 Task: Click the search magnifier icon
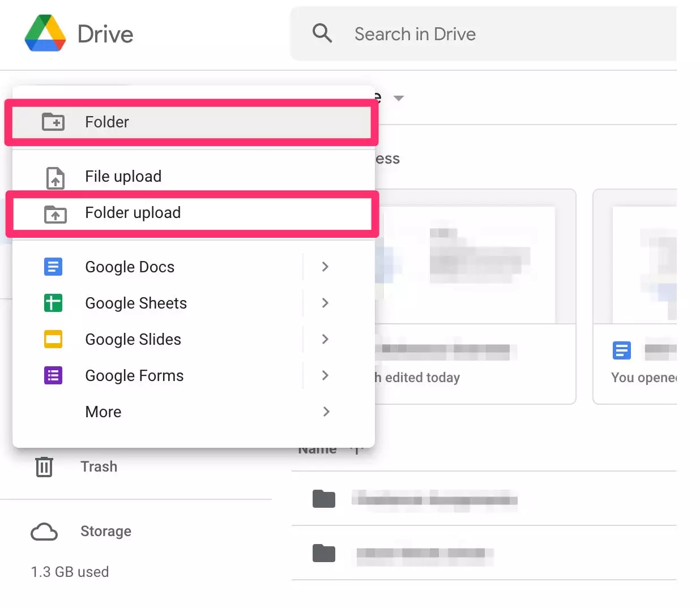click(x=322, y=33)
